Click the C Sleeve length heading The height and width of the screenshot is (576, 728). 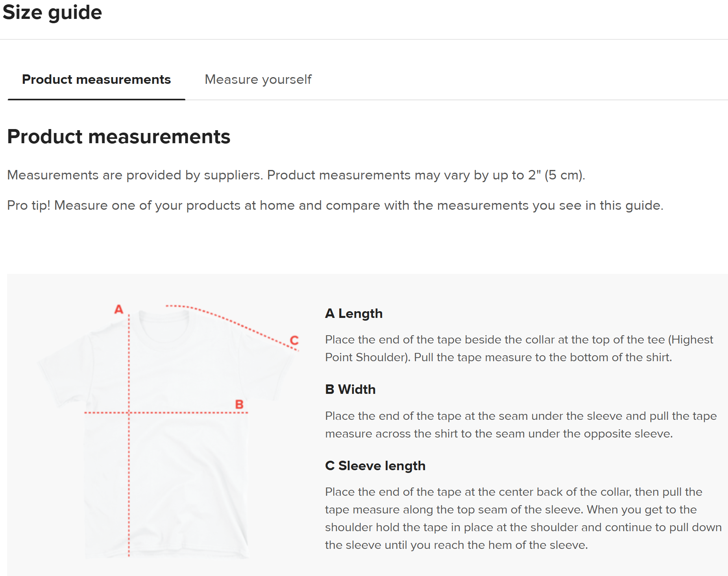[375, 466]
